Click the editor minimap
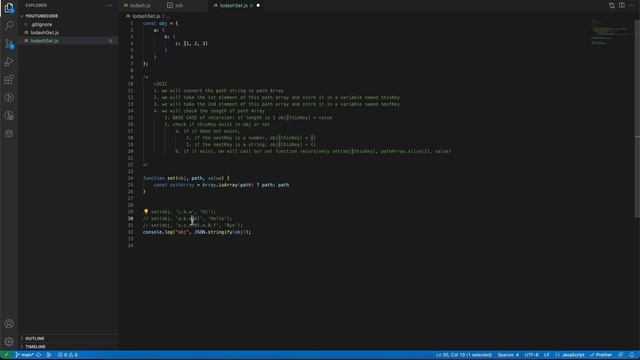The height and width of the screenshot is (360, 640). pos(611,33)
